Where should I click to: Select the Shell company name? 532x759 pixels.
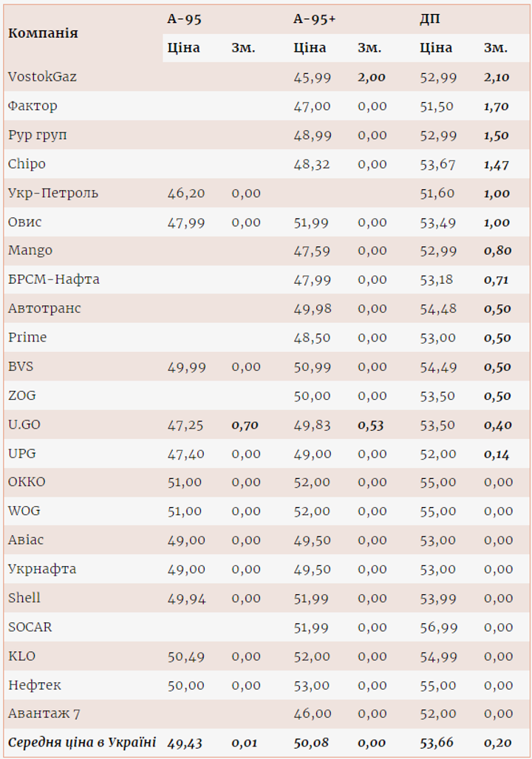(x=24, y=598)
